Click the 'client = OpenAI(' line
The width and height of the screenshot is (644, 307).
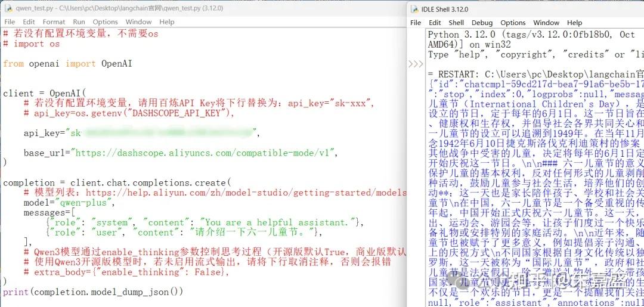pyautogui.click(x=45, y=93)
